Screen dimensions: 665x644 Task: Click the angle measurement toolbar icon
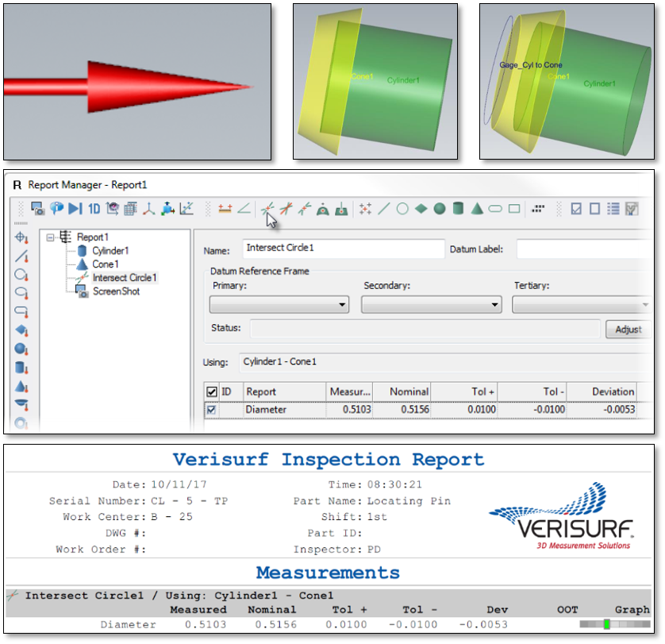coord(244,208)
